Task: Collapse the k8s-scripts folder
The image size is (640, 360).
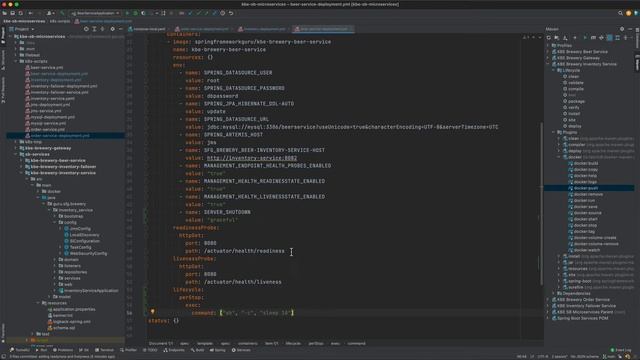Action: [x=16, y=61]
